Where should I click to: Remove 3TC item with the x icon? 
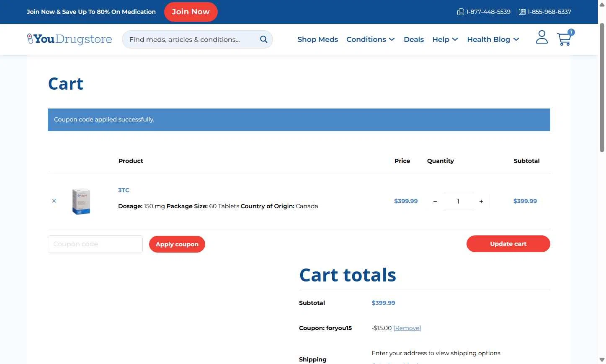(x=54, y=201)
